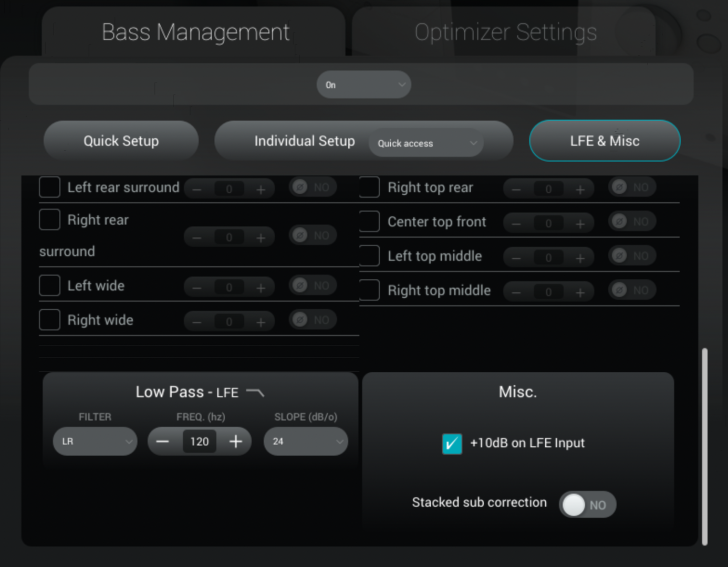
Task: Click plus icon for Left rear surround
Action: (261, 190)
